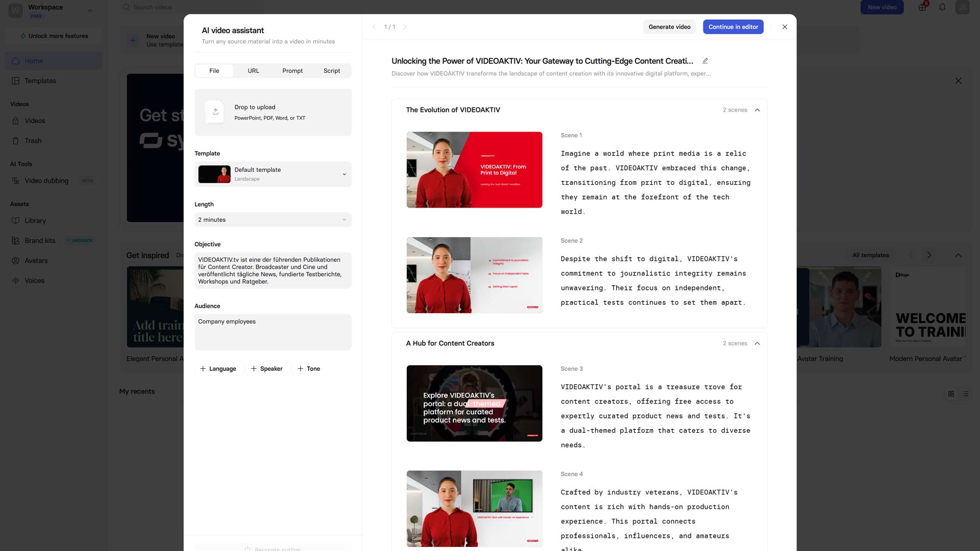This screenshot has width=980, height=551.
Task: Open the Default template dropdown
Action: point(273,174)
